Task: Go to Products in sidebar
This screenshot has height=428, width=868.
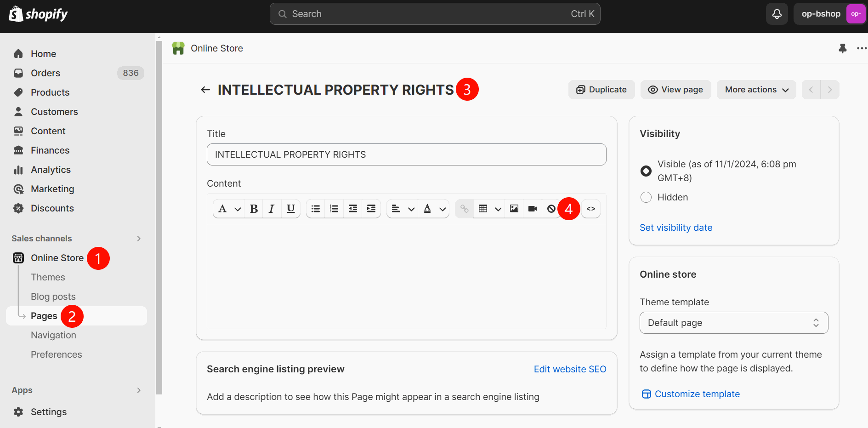Action: click(x=50, y=92)
